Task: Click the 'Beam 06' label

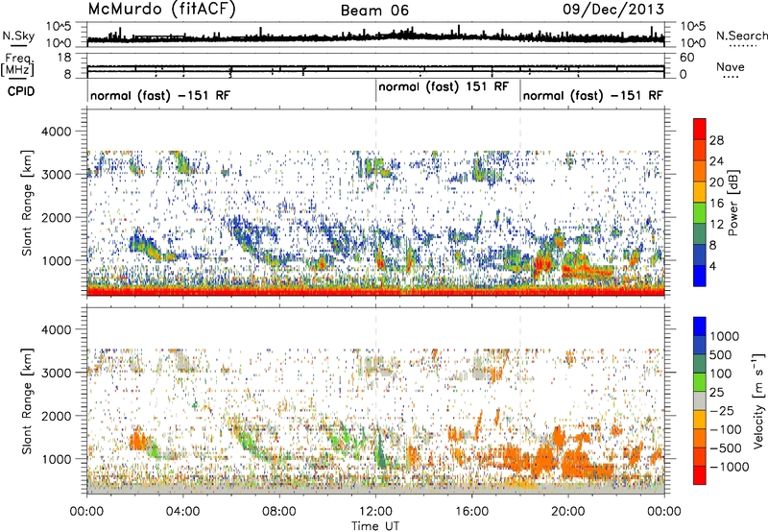Action: pos(374,11)
